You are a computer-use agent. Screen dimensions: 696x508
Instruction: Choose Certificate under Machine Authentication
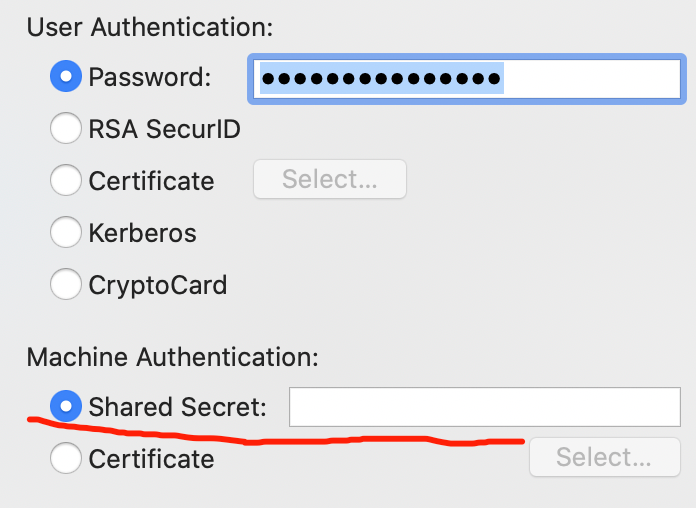tap(66, 459)
